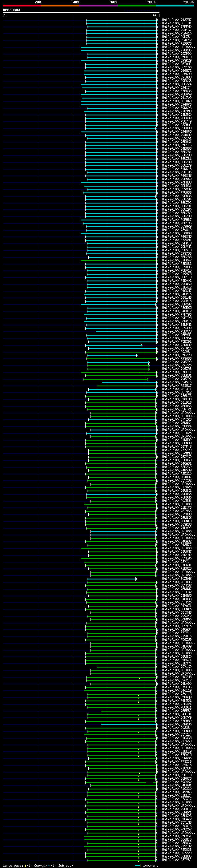Click hit UniRef100_B9SKZ9
197x868 pixels.
pyautogui.click(x=177, y=61)
